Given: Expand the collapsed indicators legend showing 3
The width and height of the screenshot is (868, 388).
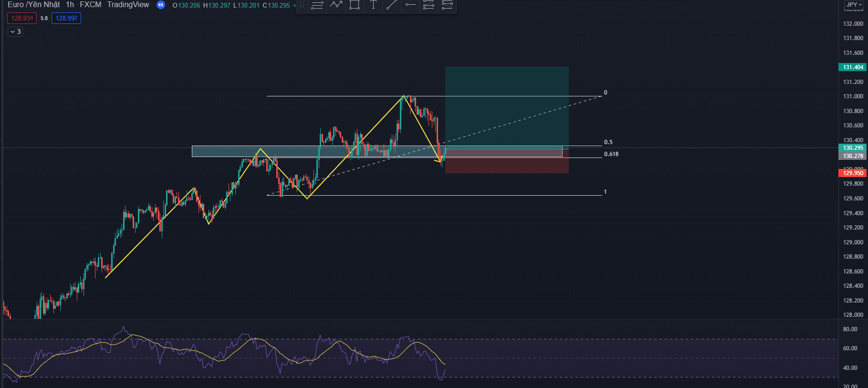Looking at the screenshot, I should point(15,31).
